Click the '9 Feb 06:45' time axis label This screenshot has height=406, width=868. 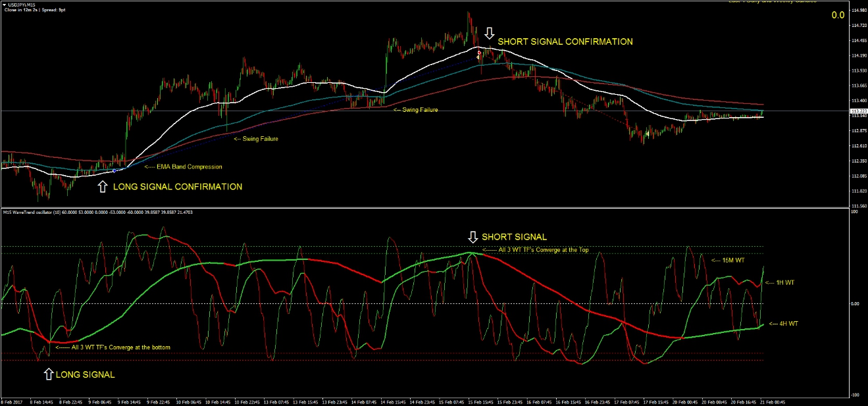click(x=99, y=401)
